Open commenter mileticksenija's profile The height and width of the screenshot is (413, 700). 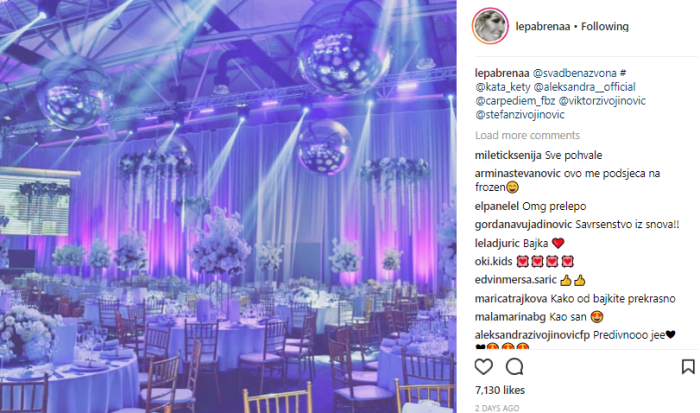[x=508, y=155]
